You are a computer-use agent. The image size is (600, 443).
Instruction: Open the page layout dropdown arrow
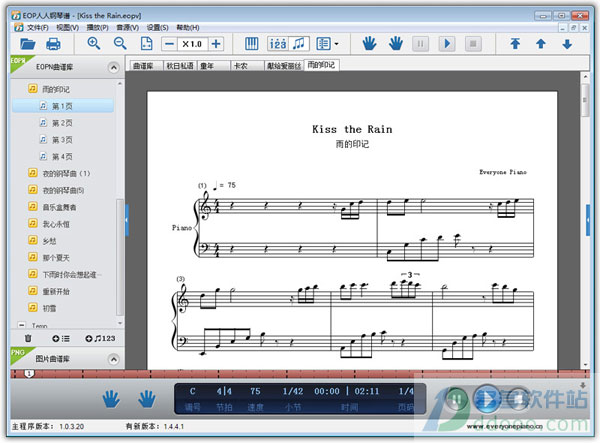coord(336,44)
